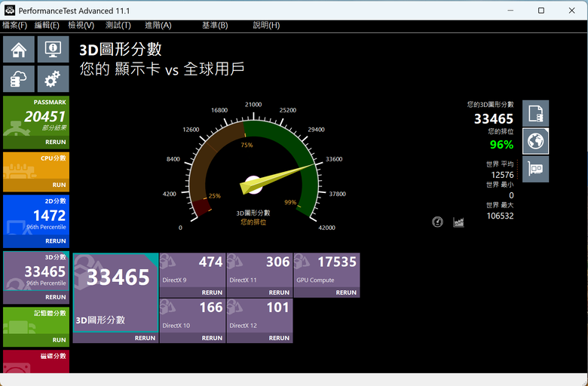
Task: Rerun the 3D分數 sidebar test
Action: (x=56, y=297)
